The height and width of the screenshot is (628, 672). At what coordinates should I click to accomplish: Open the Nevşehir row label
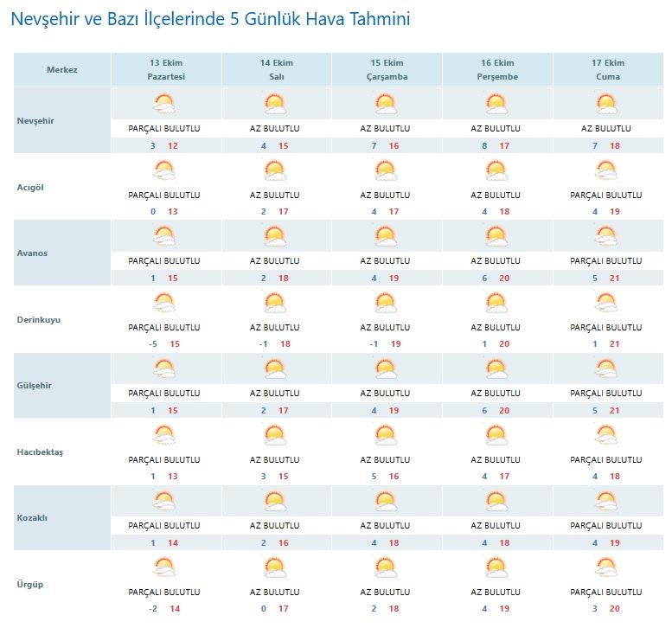click(x=35, y=120)
